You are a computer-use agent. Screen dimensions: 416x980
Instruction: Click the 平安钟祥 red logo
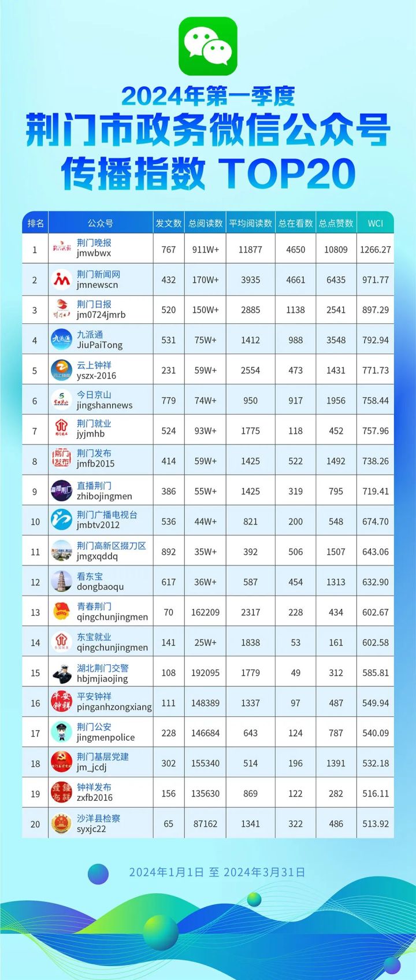(62, 702)
